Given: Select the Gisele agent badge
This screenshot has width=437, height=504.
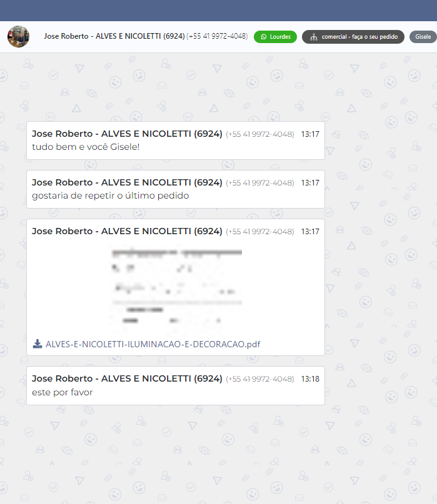Looking at the screenshot, I should (423, 37).
